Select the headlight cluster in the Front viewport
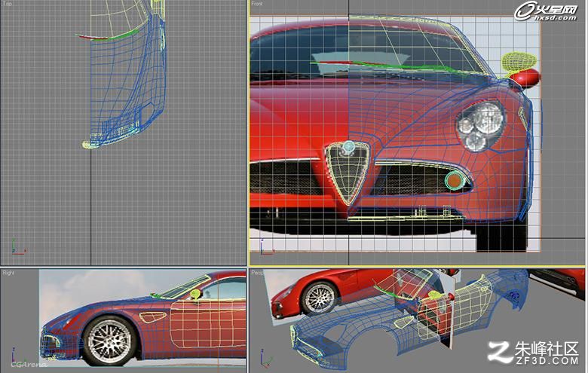 [x=479, y=126]
